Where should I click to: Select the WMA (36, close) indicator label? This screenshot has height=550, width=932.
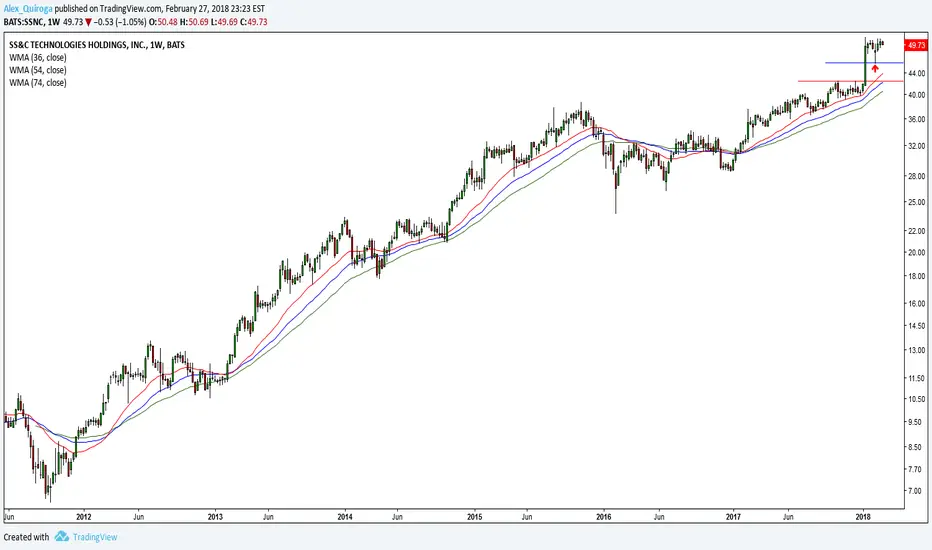[x=37, y=58]
